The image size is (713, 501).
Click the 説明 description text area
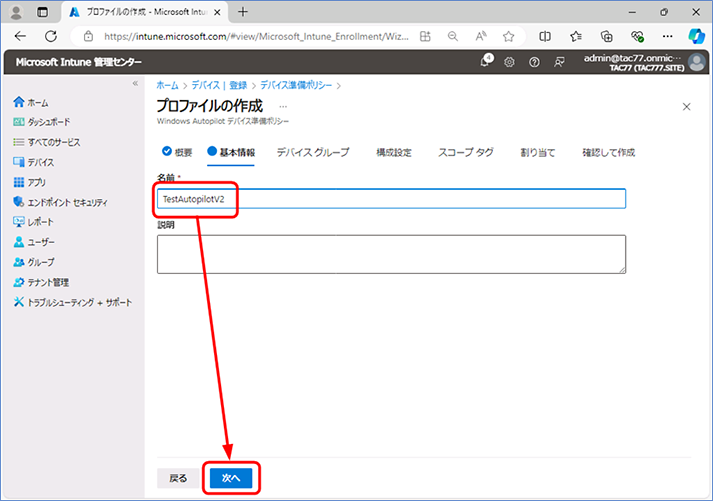pos(391,254)
